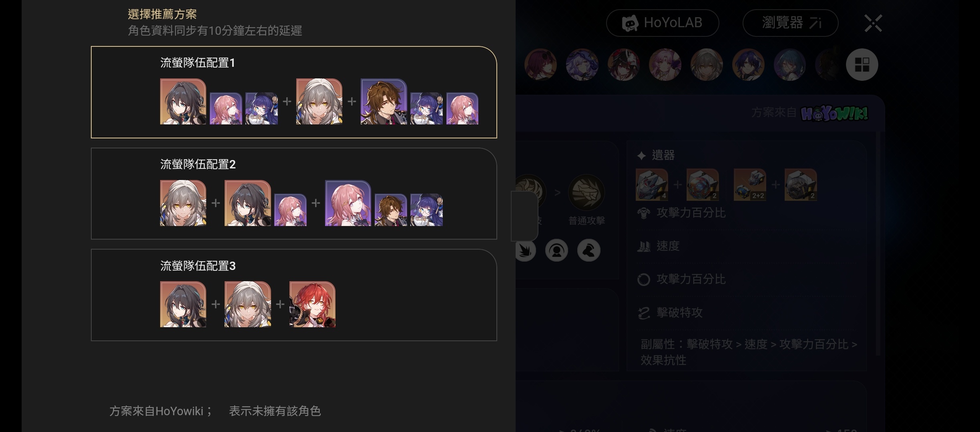The image size is (980, 432).
Task: Click the relic panel vertical scrollbar
Action: pos(878,243)
